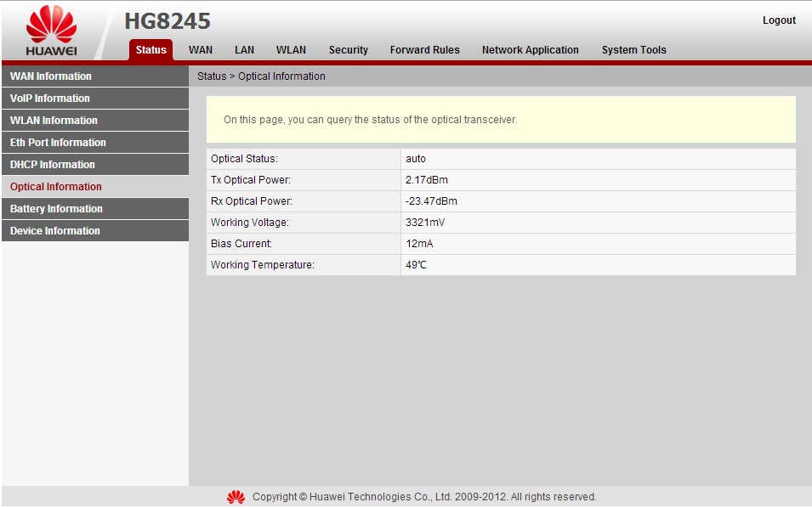Image resolution: width=812 pixels, height=508 pixels.
Task: Open the WLAN tab
Action: (x=291, y=50)
